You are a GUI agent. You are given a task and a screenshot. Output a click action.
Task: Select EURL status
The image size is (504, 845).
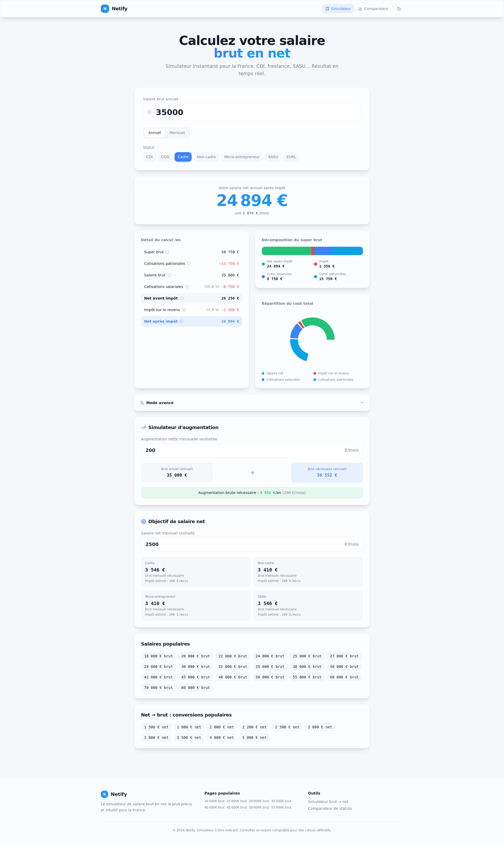[x=291, y=157]
